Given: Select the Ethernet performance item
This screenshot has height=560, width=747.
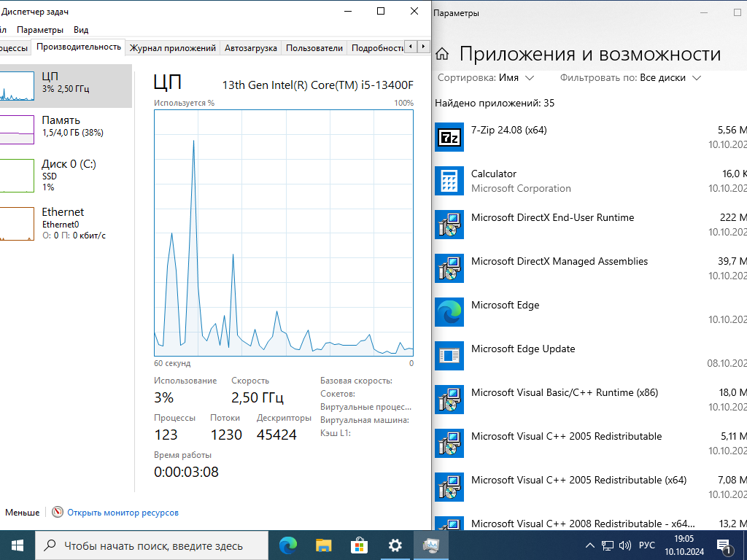Looking at the screenshot, I should 66,223.
